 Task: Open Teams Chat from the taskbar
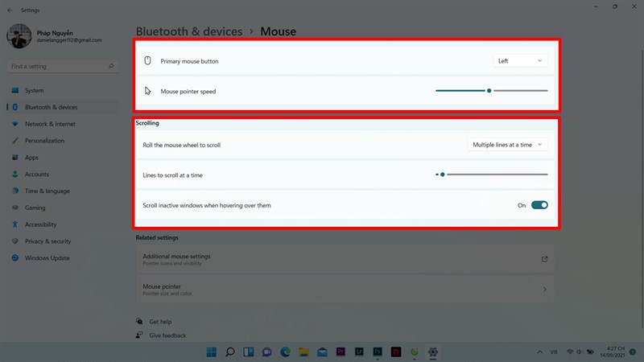click(267, 352)
